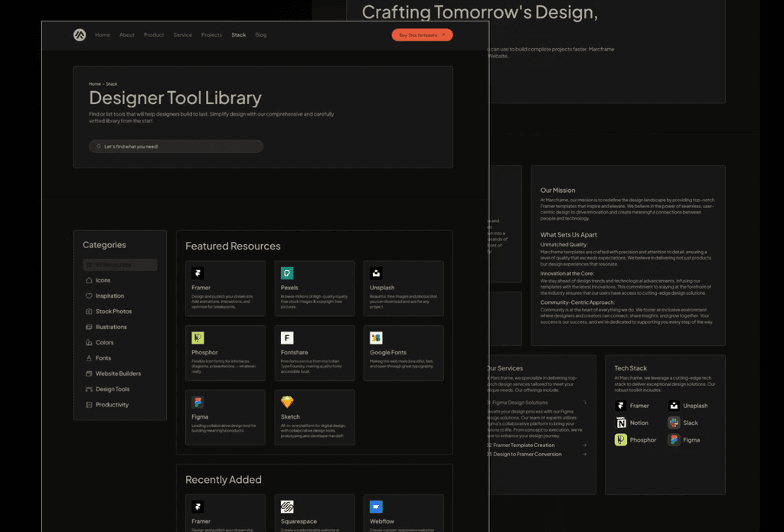Click the Phosphor icon in Featured Resources

198,338
